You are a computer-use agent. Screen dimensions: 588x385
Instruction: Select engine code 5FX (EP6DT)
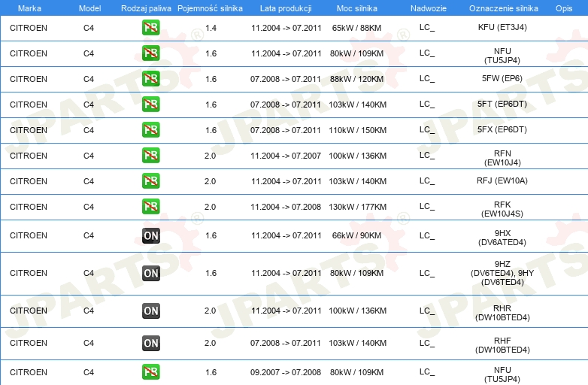click(502, 129)
